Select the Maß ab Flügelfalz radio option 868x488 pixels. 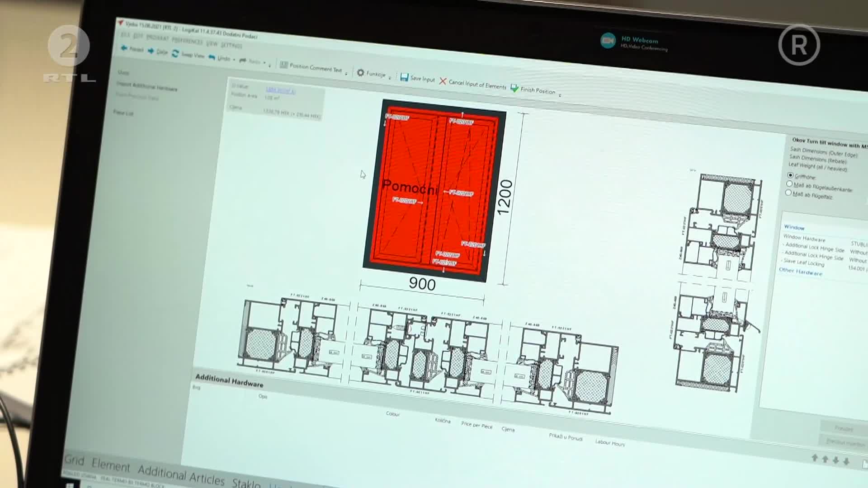(x=788, y=192)
